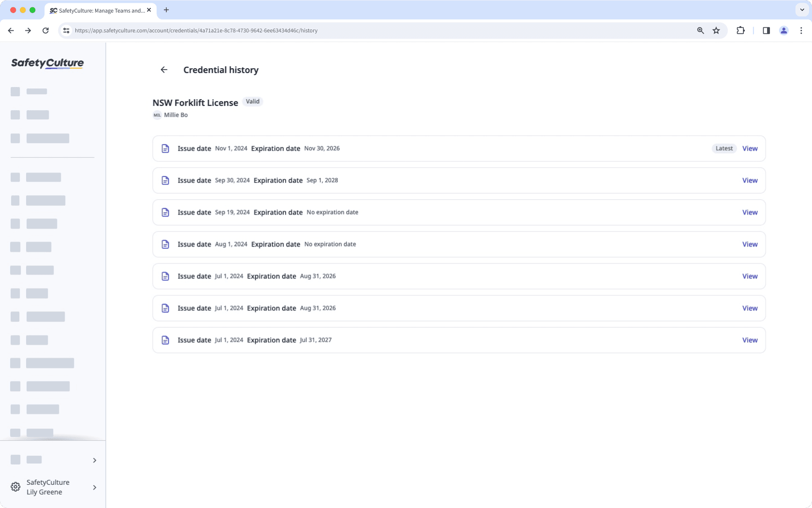The width and height of the screenshot is (812, 508).
Task: Bookmark this page with the star icon
Action: point(716,30)
